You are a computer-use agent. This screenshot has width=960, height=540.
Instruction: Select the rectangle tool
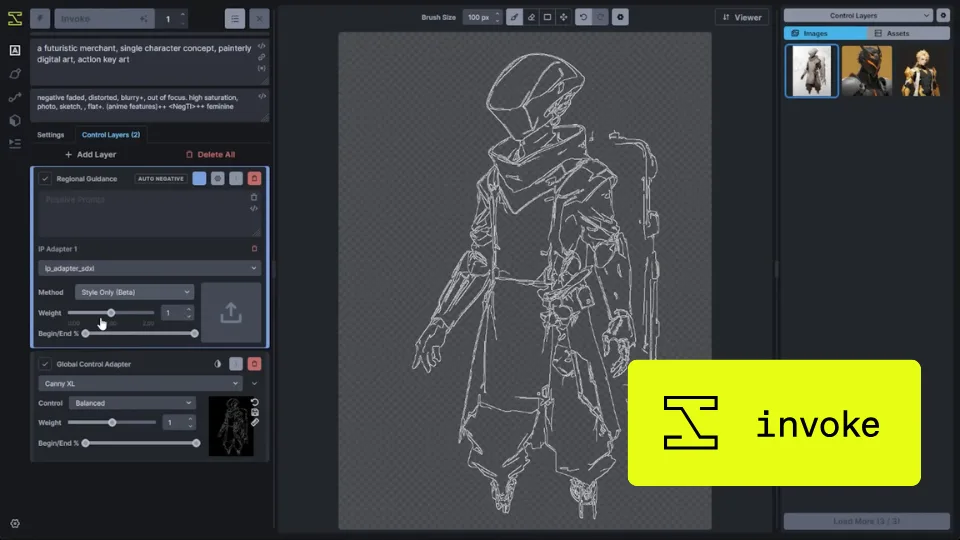click(x=547, y=17)
